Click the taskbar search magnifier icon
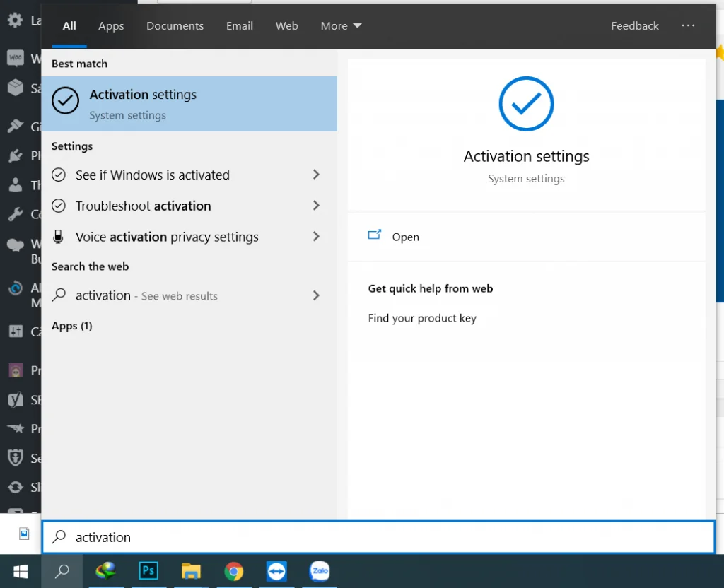This screenshot has height=588, width=724. tap(62, 571)
